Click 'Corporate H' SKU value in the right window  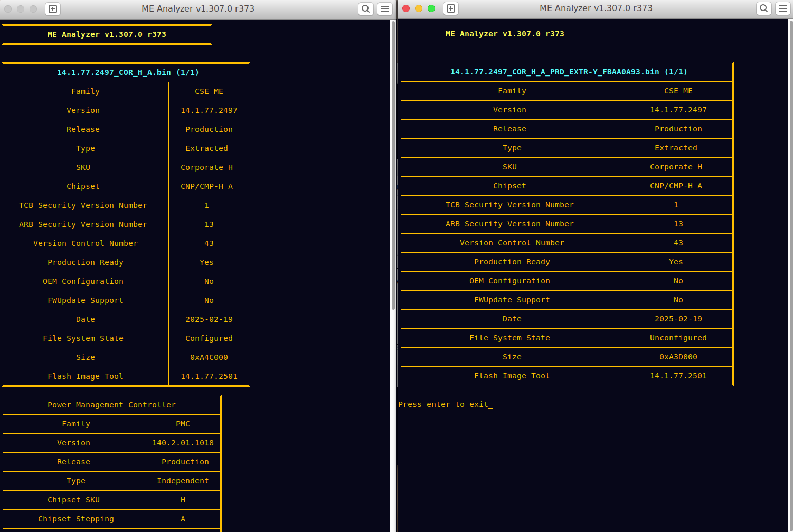[676, 167]
